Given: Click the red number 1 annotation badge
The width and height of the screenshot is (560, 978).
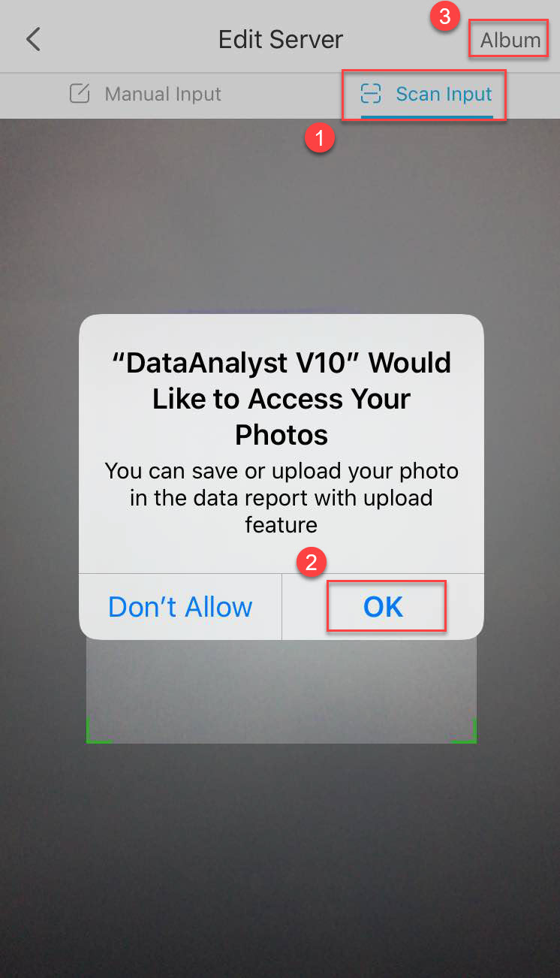Looking at the screenshot, I should tap(320, 139).
